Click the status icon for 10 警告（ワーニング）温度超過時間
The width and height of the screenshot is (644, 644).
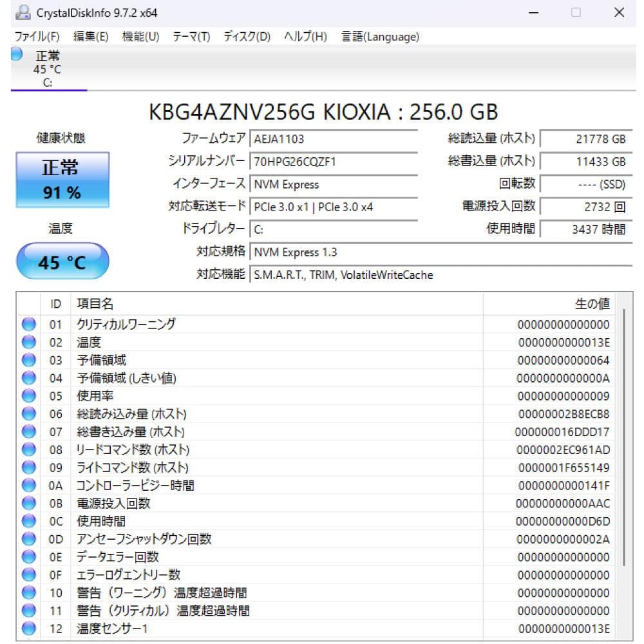[x=29, y=592]
